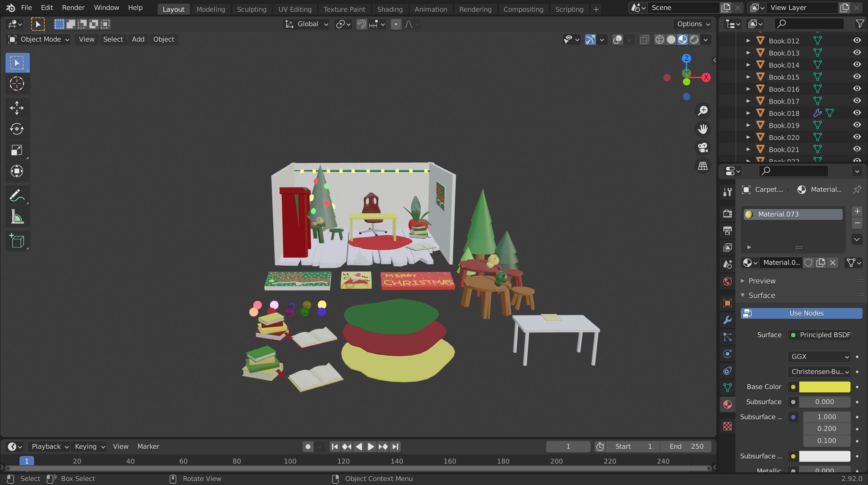Hide Book.021 using its eye icon
Screen dimensions: 868x485
click(x=857, y=149)
